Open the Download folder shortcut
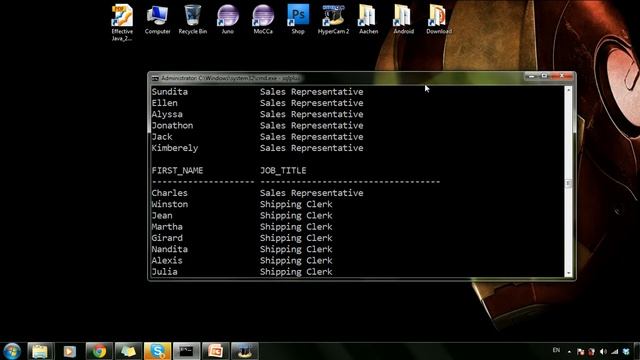640x360 pixels. [439, 20]
